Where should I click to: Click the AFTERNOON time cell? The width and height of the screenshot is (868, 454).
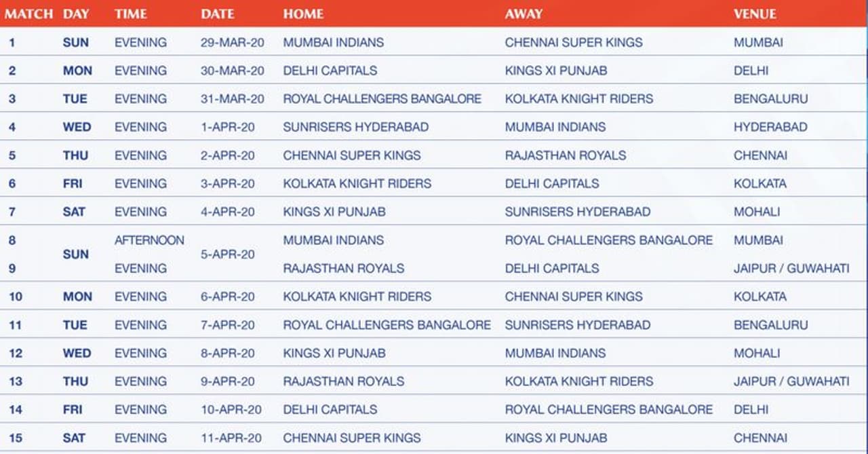(x=149, y=240)
